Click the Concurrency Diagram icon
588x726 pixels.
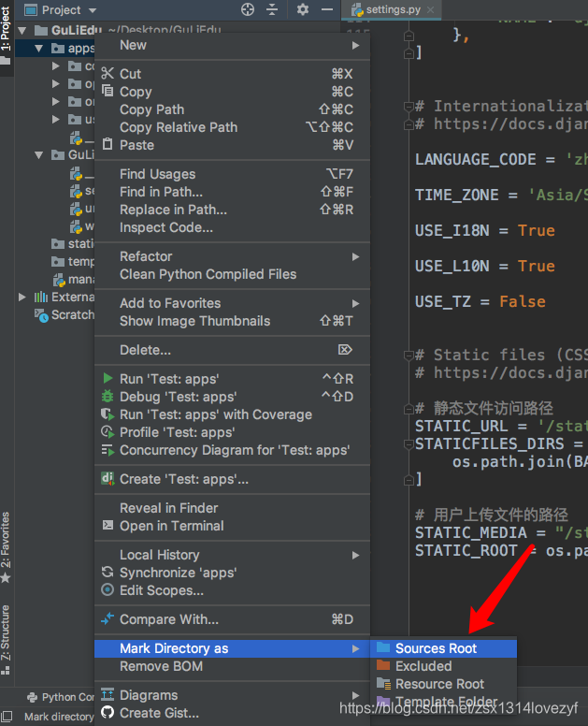108,450
